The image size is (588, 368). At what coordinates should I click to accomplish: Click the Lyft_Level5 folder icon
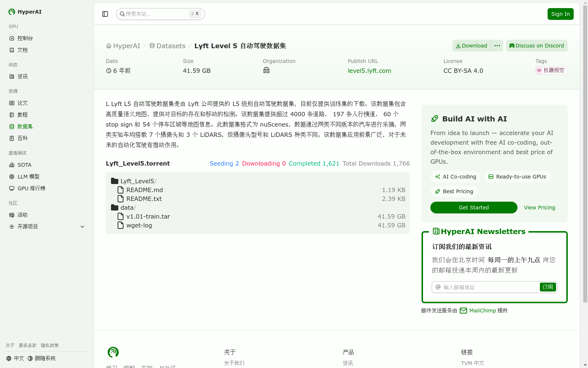(115, 181)
